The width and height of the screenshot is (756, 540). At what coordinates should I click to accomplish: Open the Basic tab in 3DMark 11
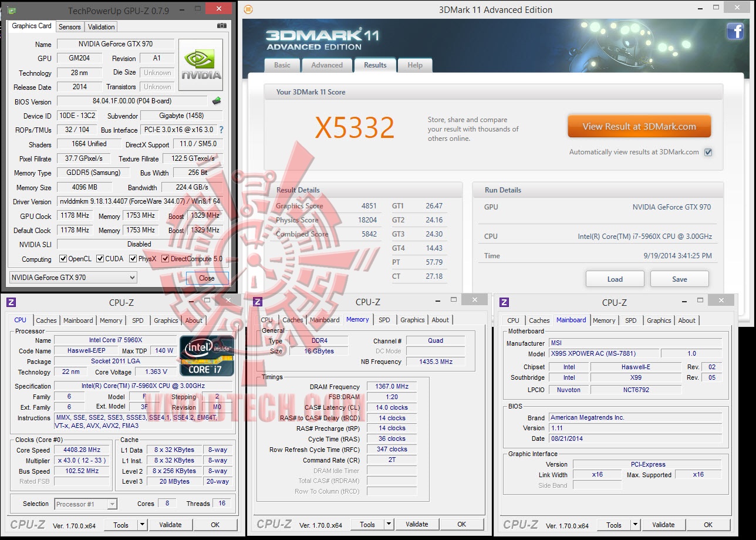(282, 65)
